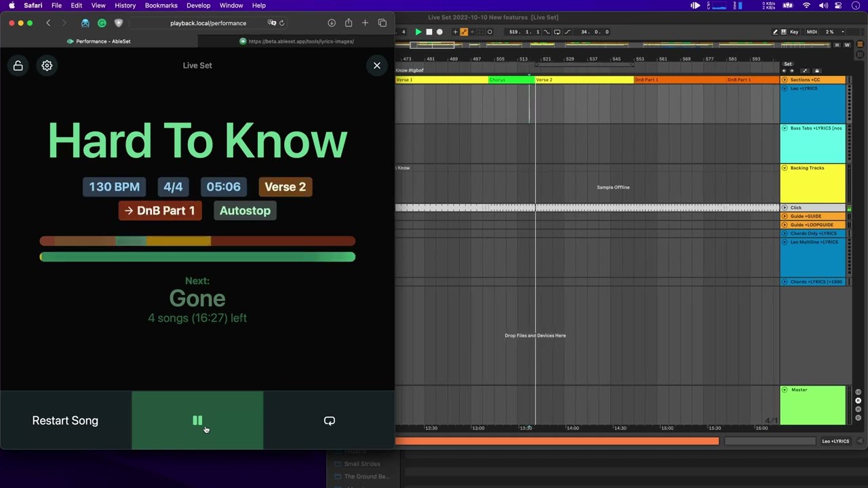868x488 pixels.
Task: Select the Chorus clip in Sections track
Action: 511,80
